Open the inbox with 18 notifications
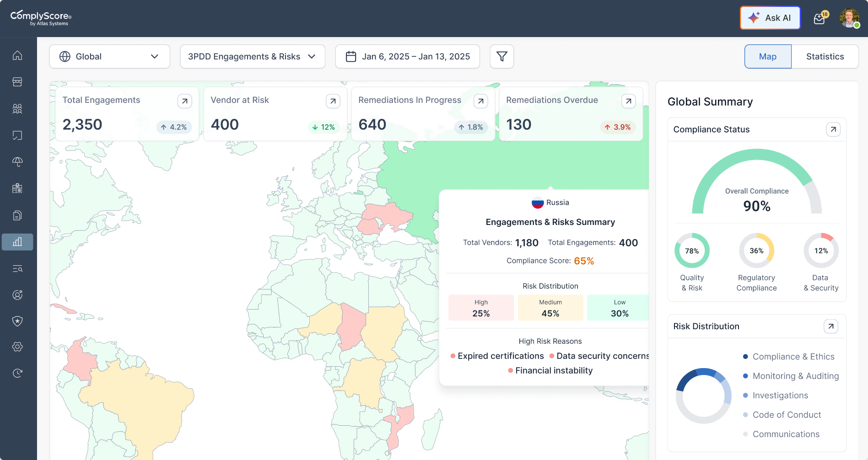The height and width of the screenshot is (460, 868). [819, 18]
